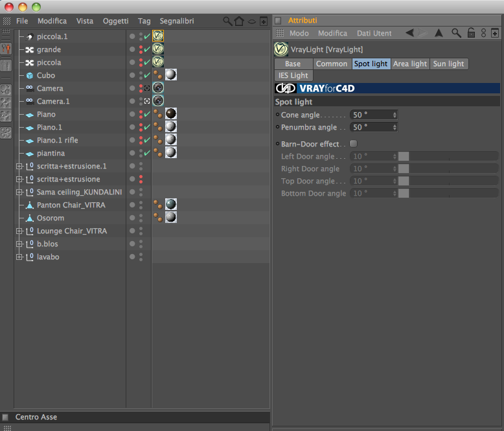The height and width of the screenshot is (431, 504).
Task: Click the camera tag icon on Camera.1
Action: click(x=158, y=100)
